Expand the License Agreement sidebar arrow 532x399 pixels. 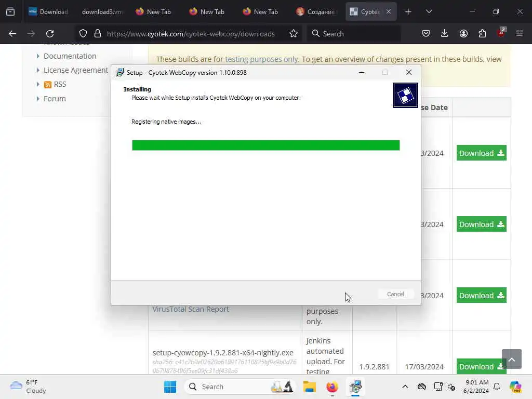tap(37, 70)
